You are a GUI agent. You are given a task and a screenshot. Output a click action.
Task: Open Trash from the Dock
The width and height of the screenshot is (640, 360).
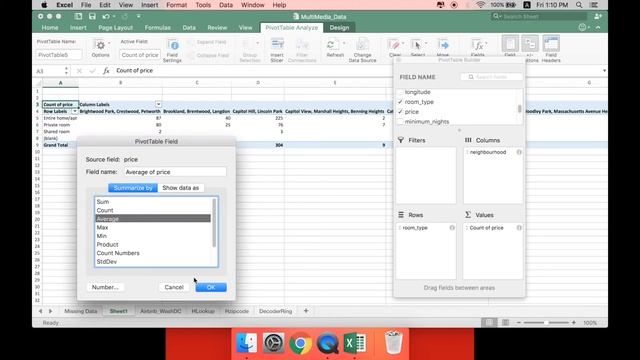click(x=393, y=343)
